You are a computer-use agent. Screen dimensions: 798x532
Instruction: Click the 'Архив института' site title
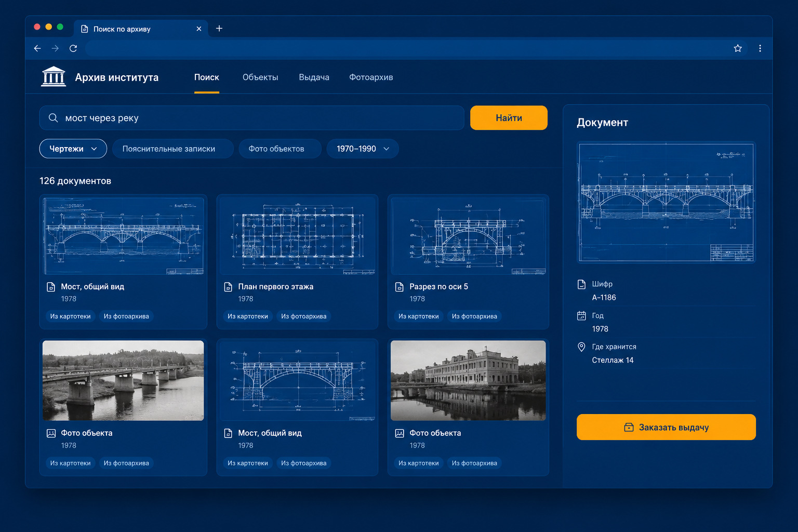117,77
